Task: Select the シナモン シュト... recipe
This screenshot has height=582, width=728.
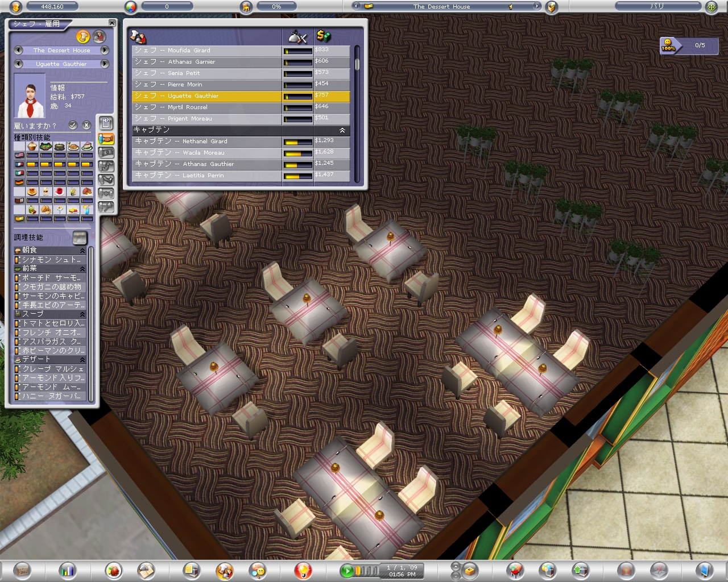Action: point(51,260)
